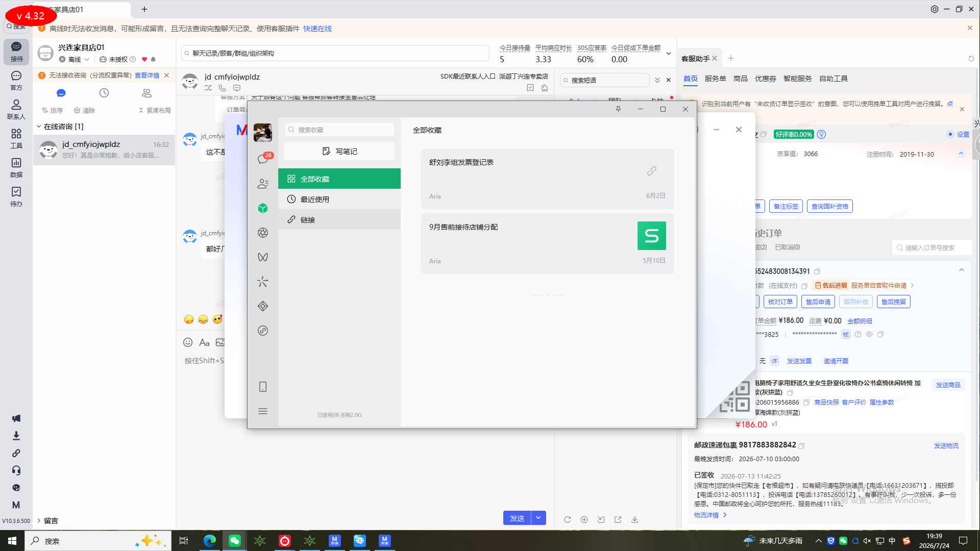Select 链接 in WeChat favorites
Screen dimensions: 980x551
point(339,219)
